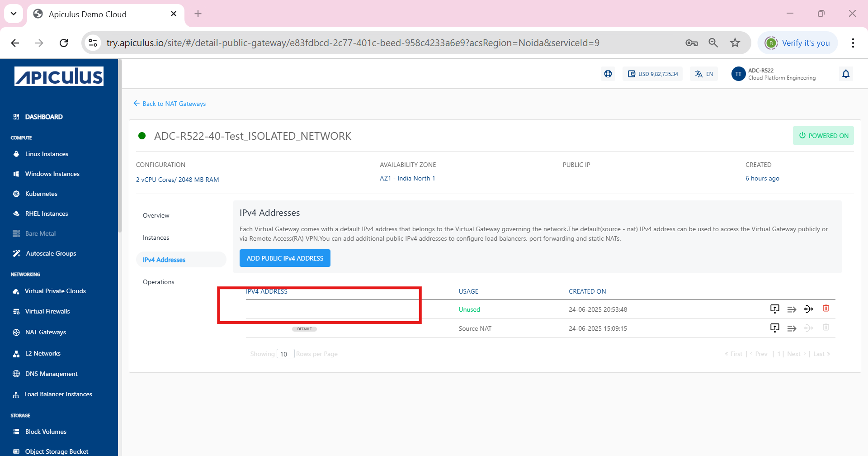Open the EN language selector
Viewport: 868px width, 456px height.
pos(703,73)
